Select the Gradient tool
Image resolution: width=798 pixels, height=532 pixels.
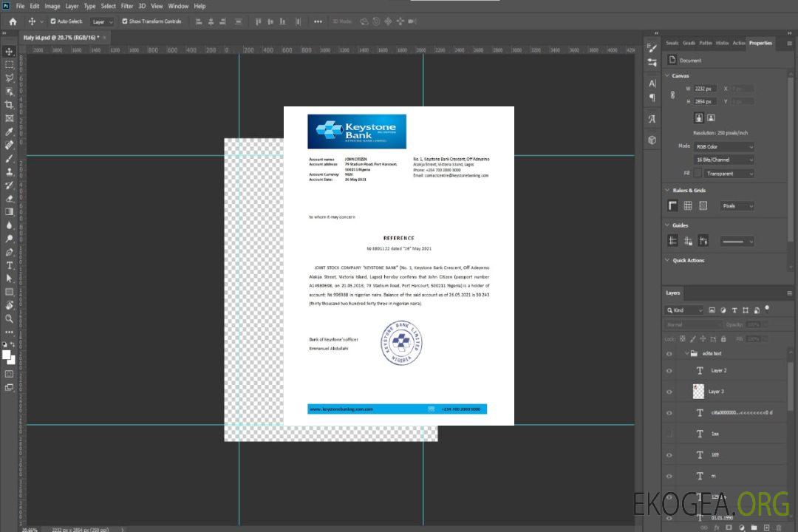click(9, 212)
